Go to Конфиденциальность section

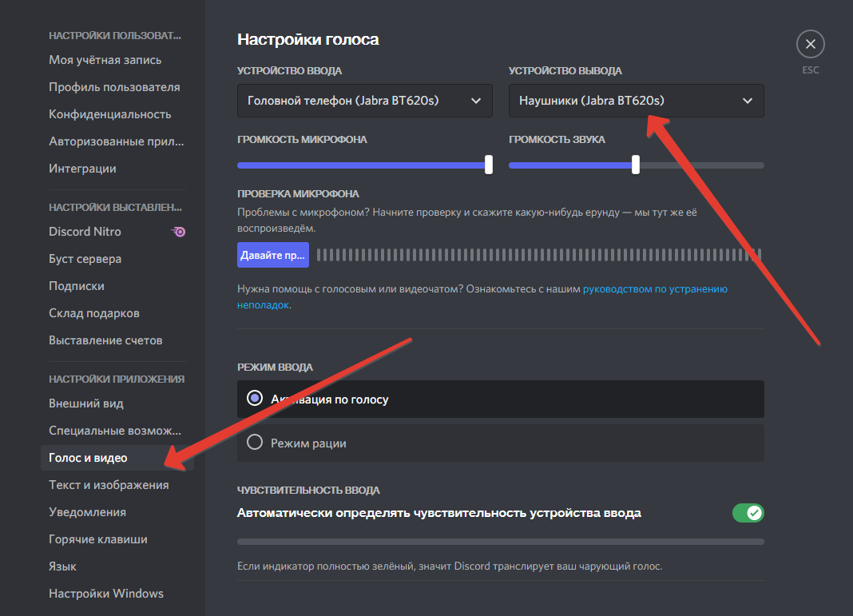(x=109, y=114)
